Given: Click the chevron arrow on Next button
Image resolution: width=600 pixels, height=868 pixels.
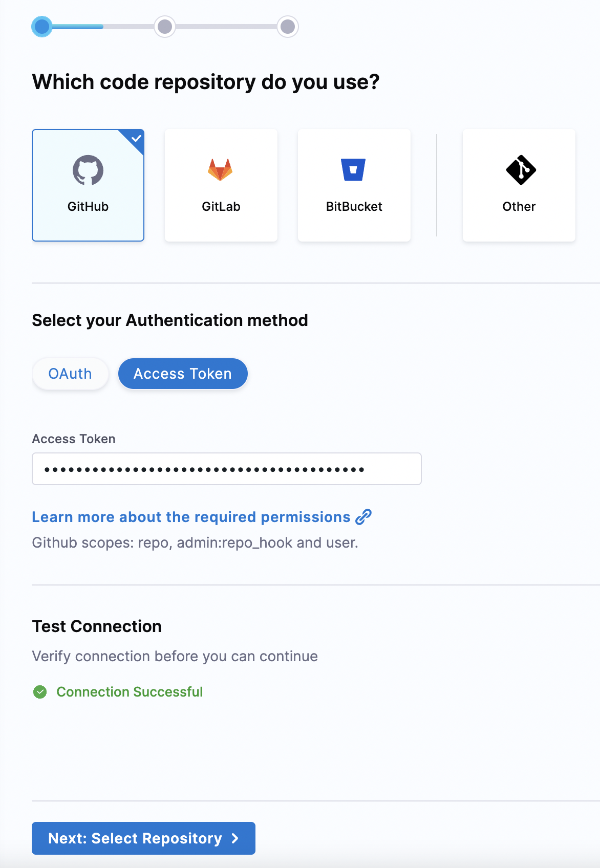Looking at the screenshot, I should [x=235, y=838].
